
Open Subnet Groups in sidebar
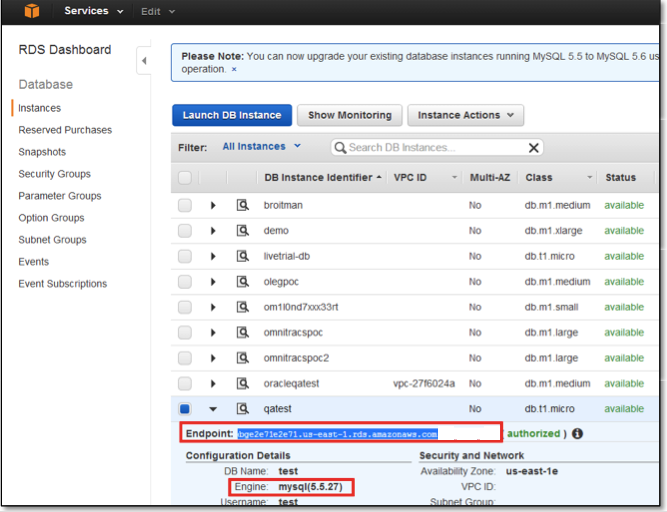tap(52, 240)
